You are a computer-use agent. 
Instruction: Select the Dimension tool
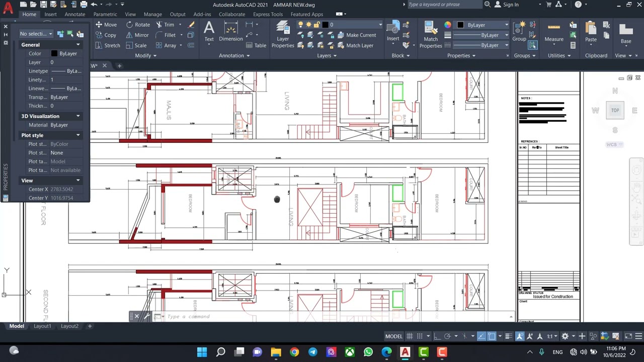point(231,32)
